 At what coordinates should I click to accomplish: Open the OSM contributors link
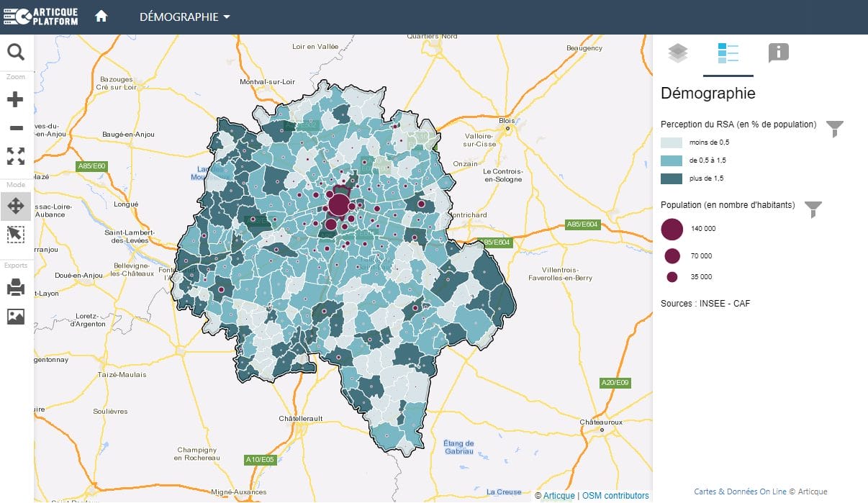pyautogui.click(x=615, y=495)
